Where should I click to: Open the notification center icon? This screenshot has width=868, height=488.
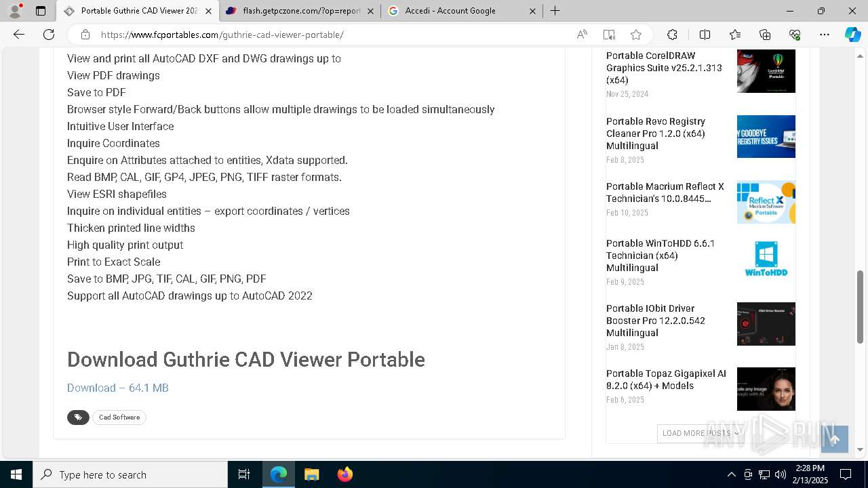[x=846, y=474]
